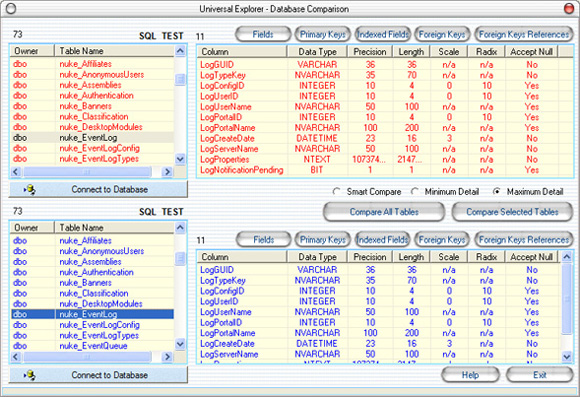Select the Maximum Detail radio option
Viewport: 580px width, 397px height.
(x=497, y=192)
